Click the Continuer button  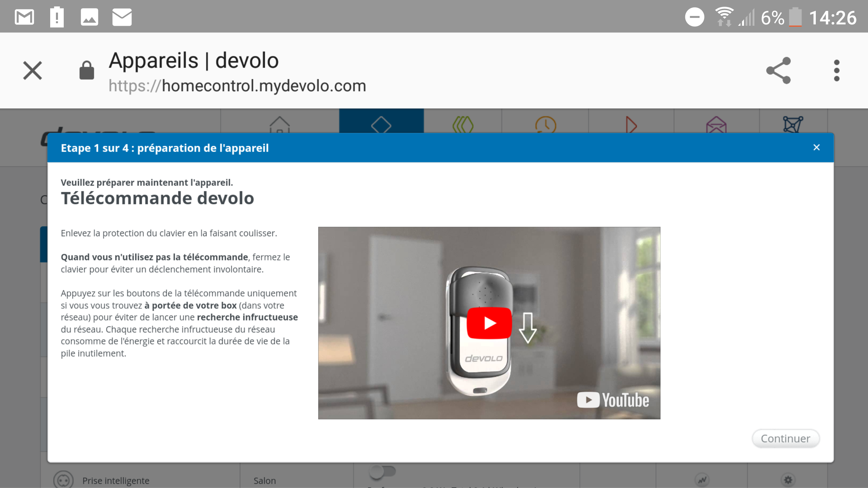(786, 439)
